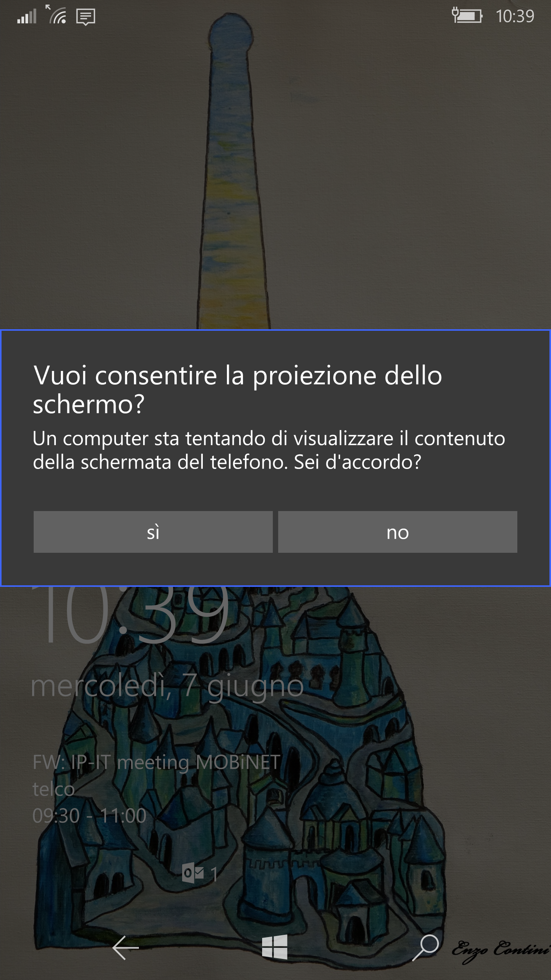Tap the message notification icon in status bar
The width and height of the screenshot is (551, 980).
[x=86, y=17]
